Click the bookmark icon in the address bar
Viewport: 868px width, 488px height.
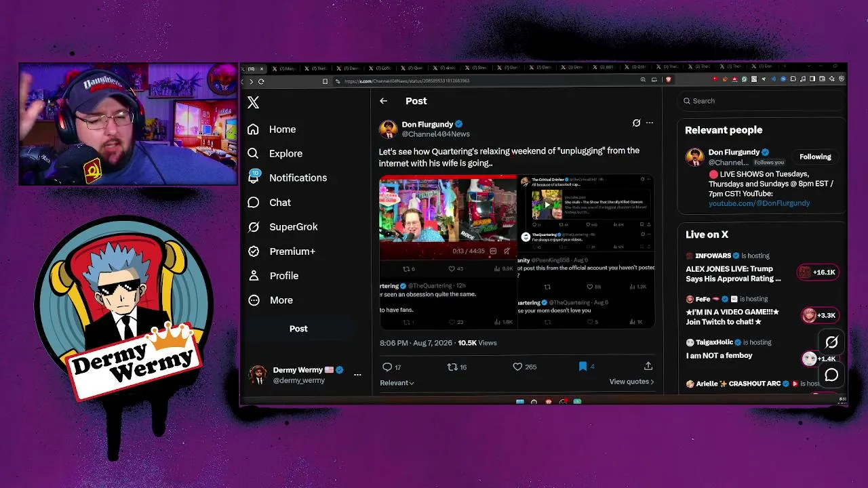click(x=325, y=81)
